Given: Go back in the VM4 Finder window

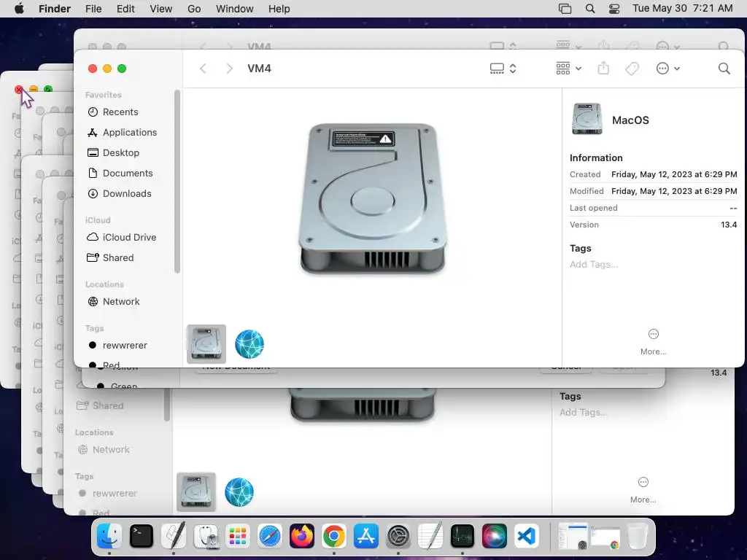Looking at the screenshot, I should pos(203,69).
